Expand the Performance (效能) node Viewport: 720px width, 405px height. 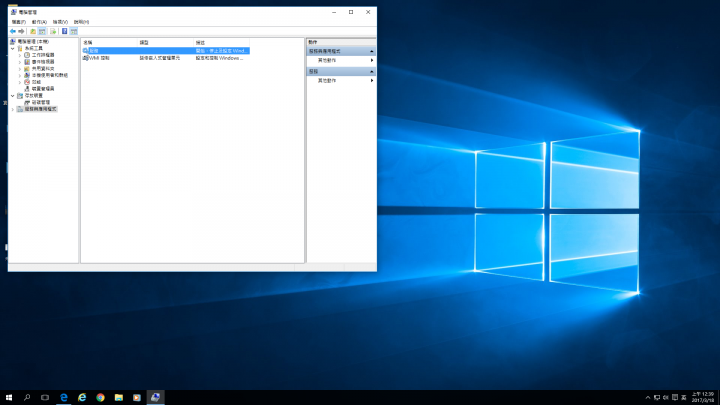(20, 82)
